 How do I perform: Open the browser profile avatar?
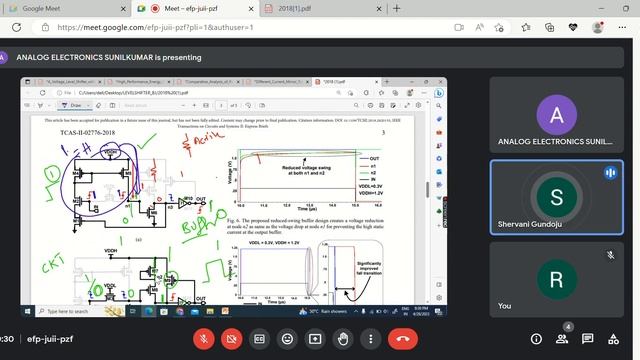coord(598,27)
